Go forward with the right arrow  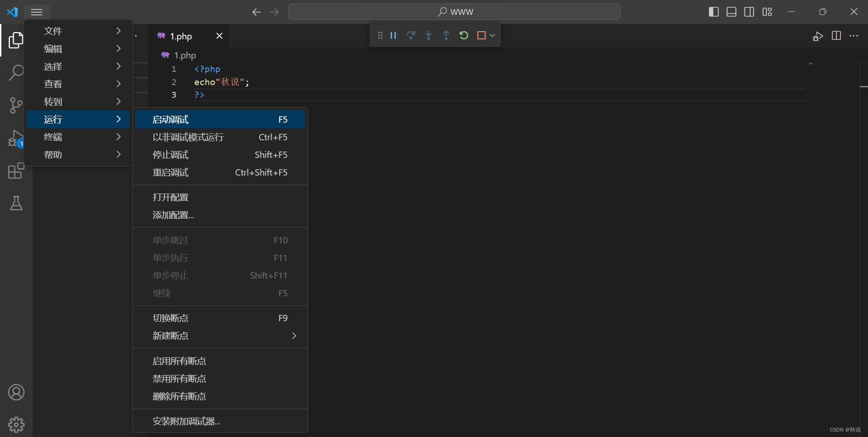tap(274, 12)
